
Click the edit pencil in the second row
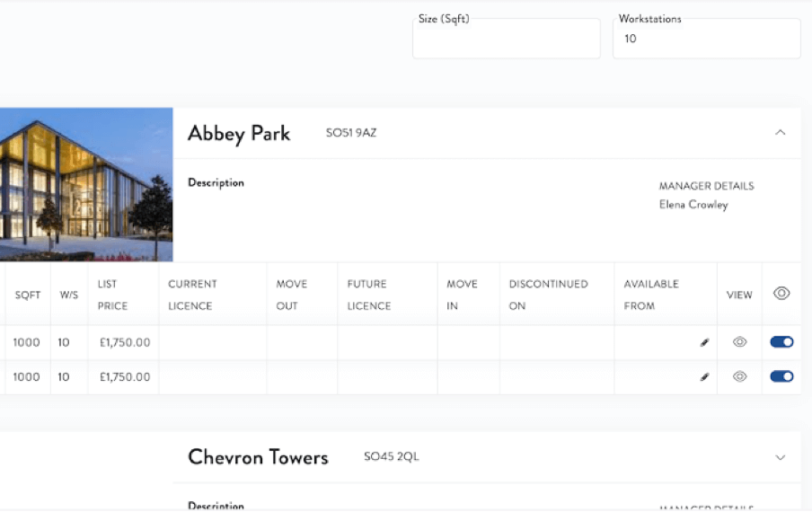pyautogui.click(x=704, y=377)
